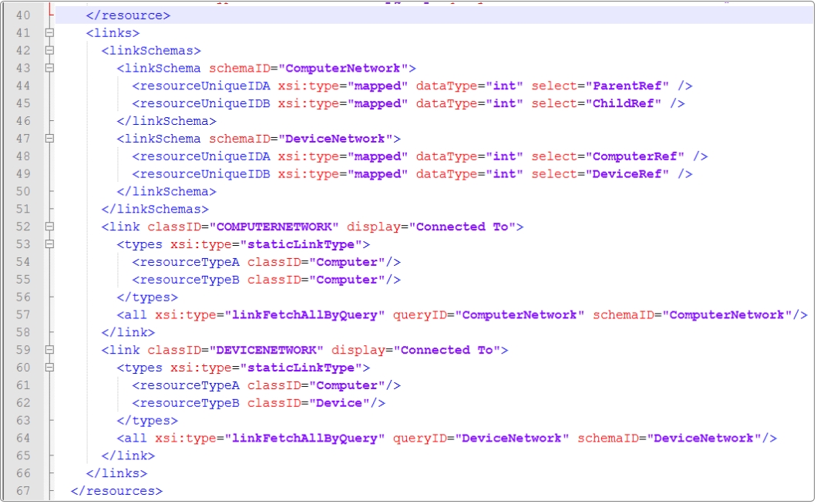Collapse the linkSchemas block at line 42
The height and width of the screenshot is (504, 817).
[49, 51]
